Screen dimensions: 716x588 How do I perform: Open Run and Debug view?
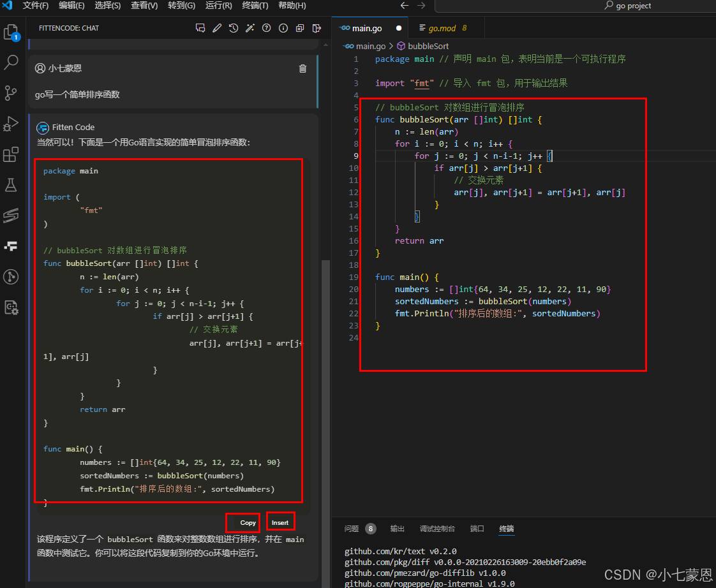(x=11, y=124)
